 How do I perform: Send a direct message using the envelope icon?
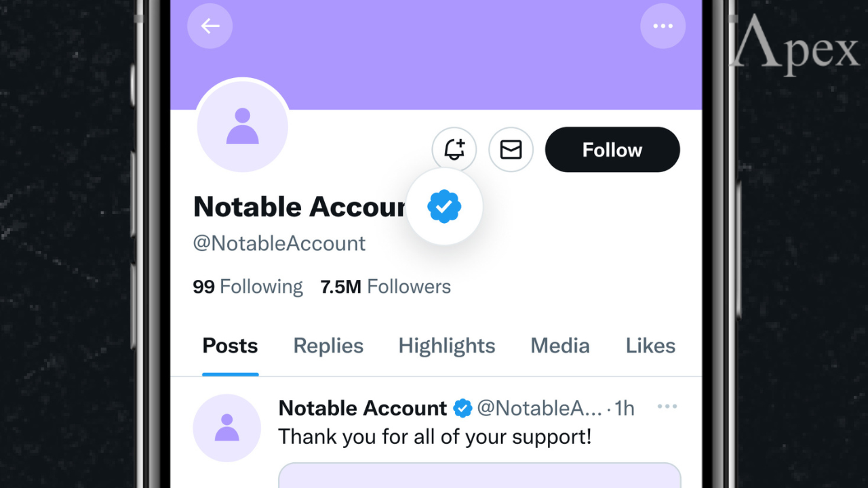[x=511, y=149]
